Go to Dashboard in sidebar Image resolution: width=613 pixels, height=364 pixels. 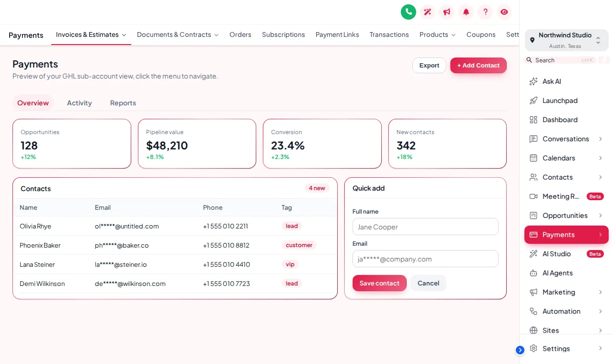coord(567,120)
